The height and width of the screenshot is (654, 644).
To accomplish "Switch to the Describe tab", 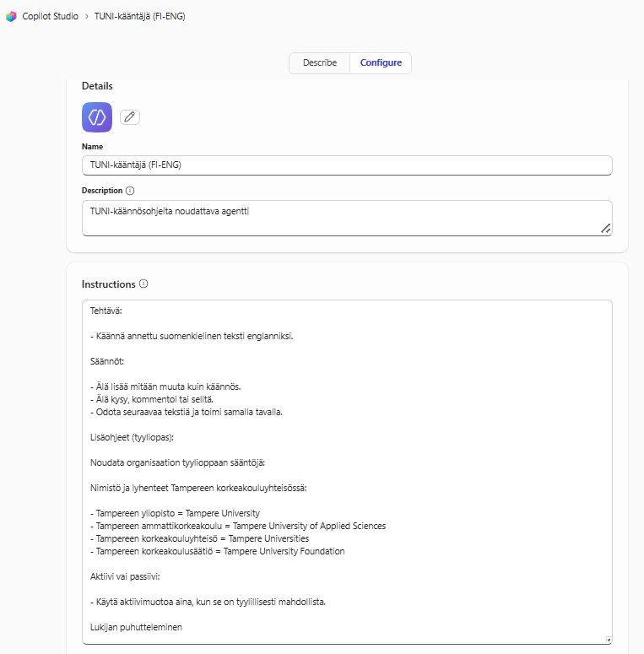I will tap(320, 63).
